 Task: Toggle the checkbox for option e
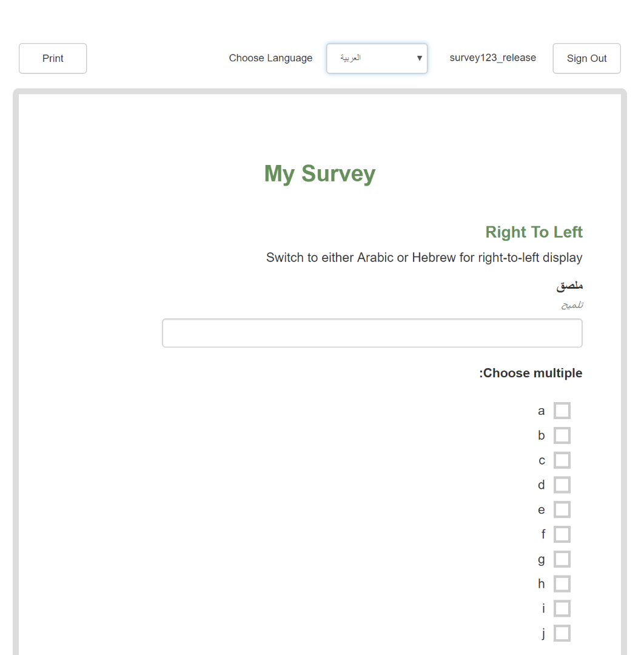(562, 509)
